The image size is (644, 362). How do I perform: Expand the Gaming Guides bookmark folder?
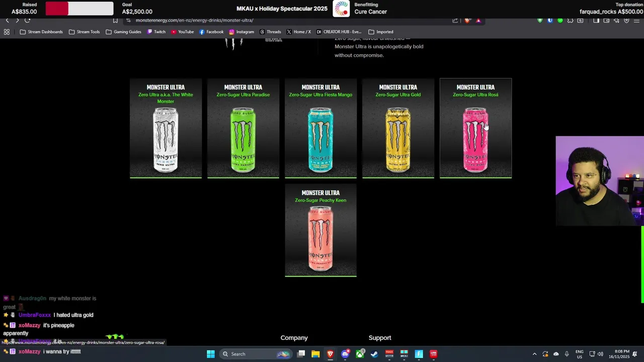click(123, 32)
